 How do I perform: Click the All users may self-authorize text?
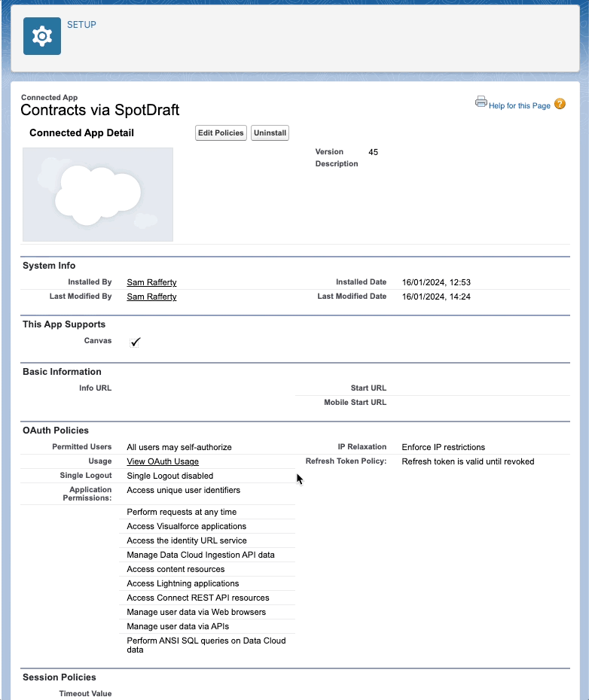(x=179, y=447)
